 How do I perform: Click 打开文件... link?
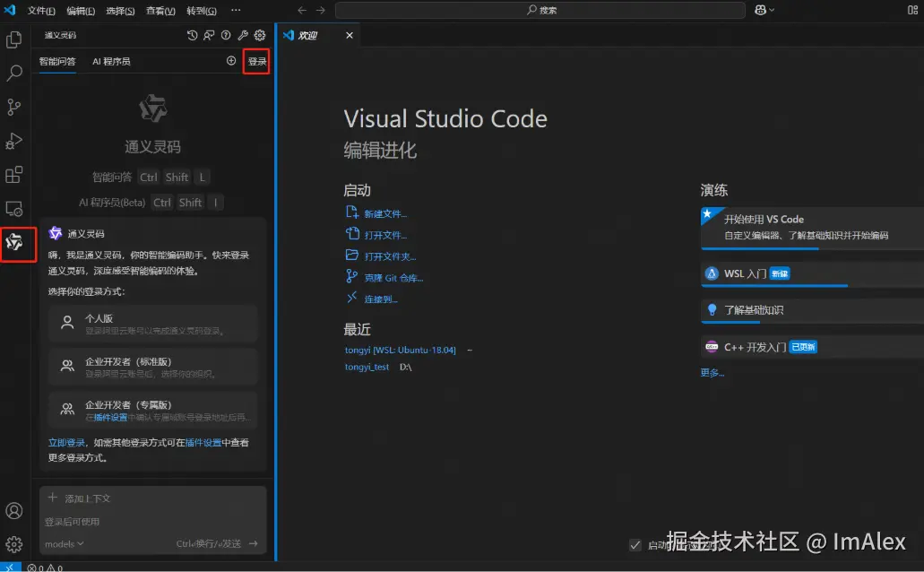[x=384, y=235]
